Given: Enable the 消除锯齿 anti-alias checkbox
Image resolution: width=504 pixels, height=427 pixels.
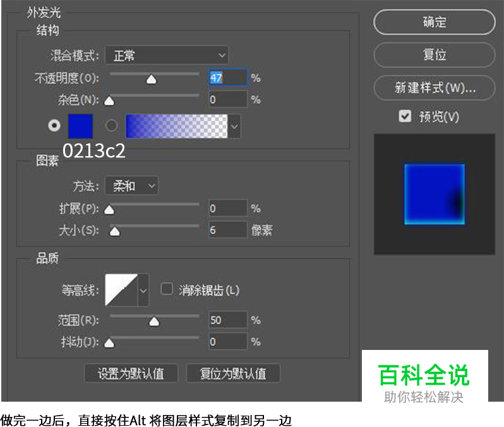Looking at the screenshot, I should (x=167, y=289).
